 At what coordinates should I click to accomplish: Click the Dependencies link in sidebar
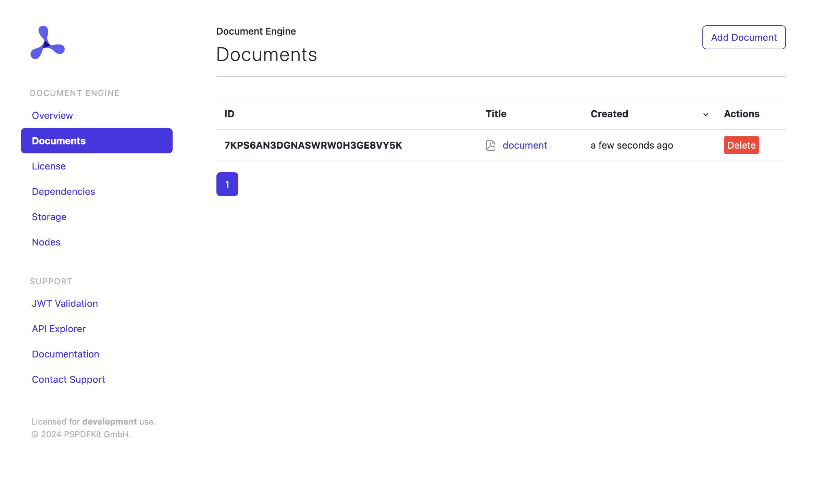pyautogui.click(x=63, y=191)
